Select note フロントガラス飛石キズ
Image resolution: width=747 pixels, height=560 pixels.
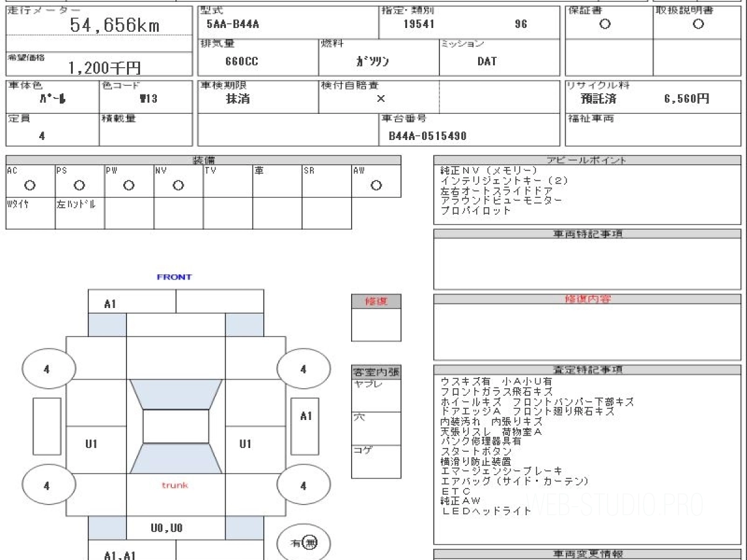[x=496, y=391]
